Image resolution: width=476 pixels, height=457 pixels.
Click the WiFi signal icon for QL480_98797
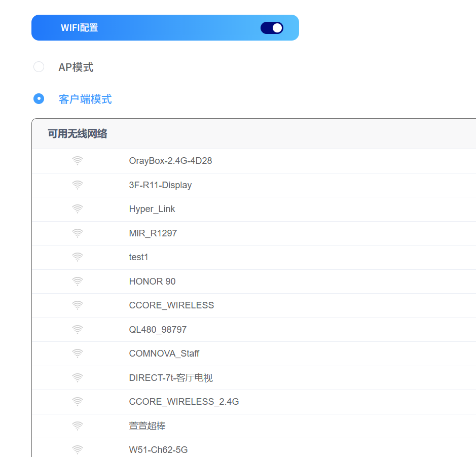[78, 330]
